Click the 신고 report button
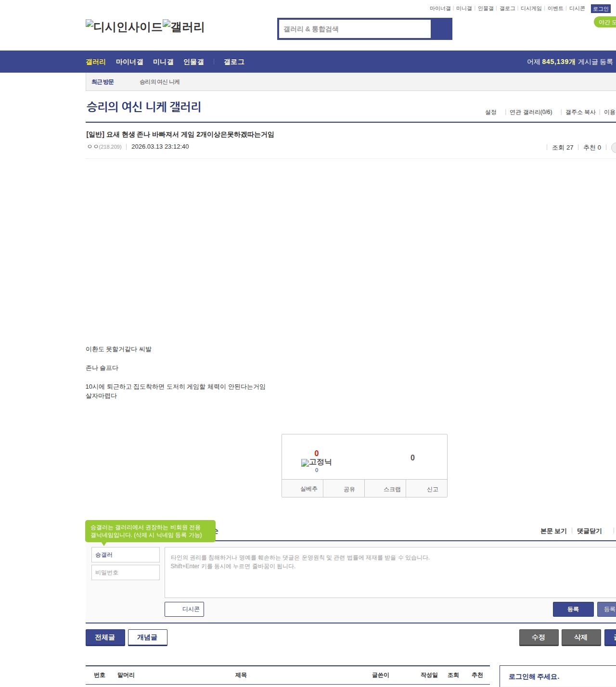This screenshot has height=687, width=616. click(x=427, y=488)
